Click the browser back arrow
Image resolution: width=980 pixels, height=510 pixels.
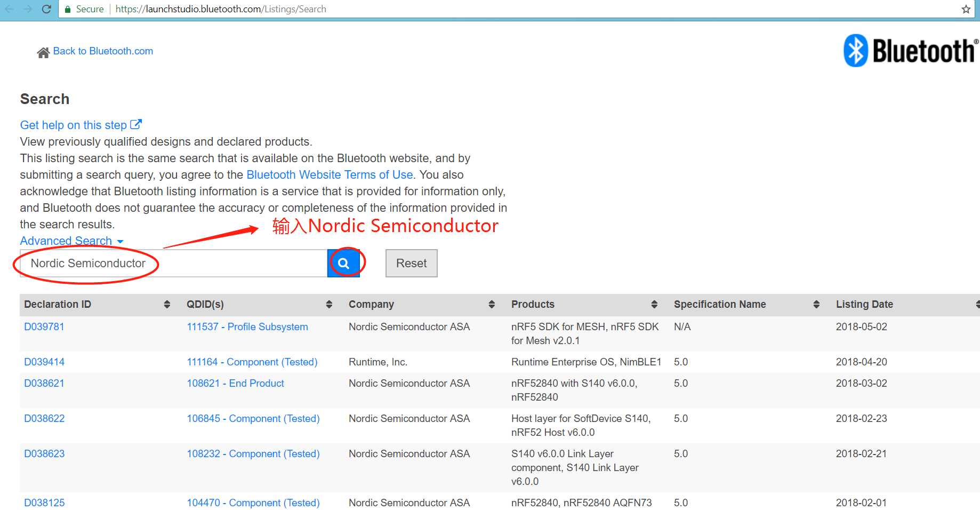10,9
